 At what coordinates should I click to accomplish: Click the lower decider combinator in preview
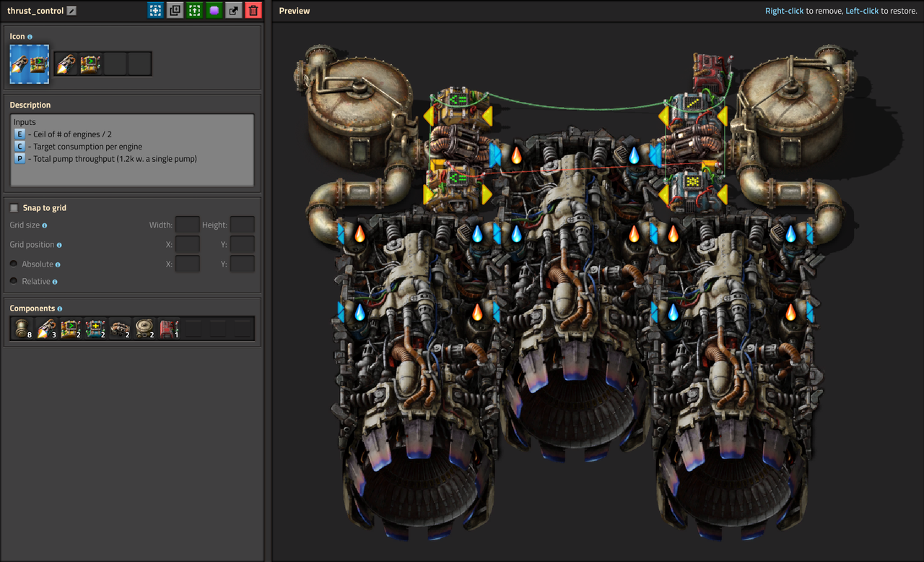458,189
